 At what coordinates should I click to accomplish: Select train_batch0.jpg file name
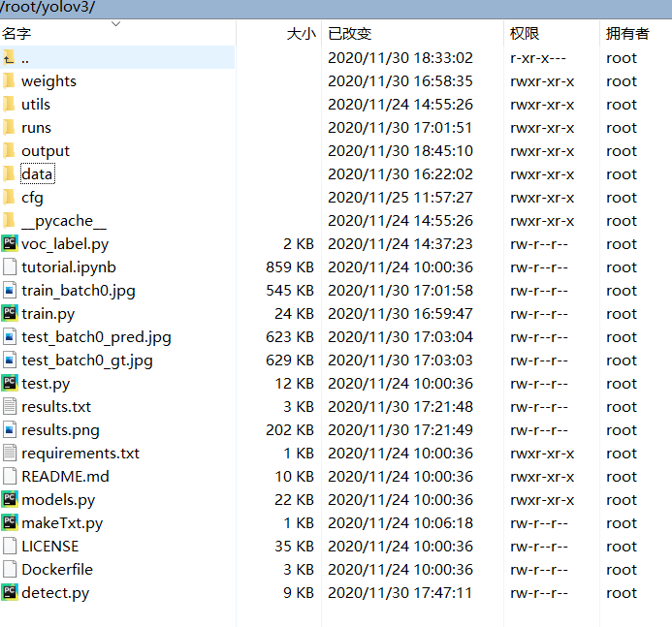79,291
